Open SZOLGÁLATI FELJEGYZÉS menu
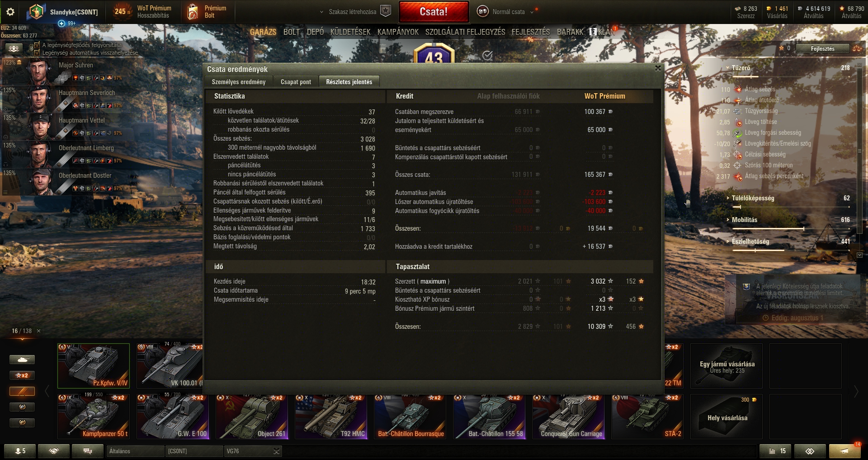 (465, 32)
